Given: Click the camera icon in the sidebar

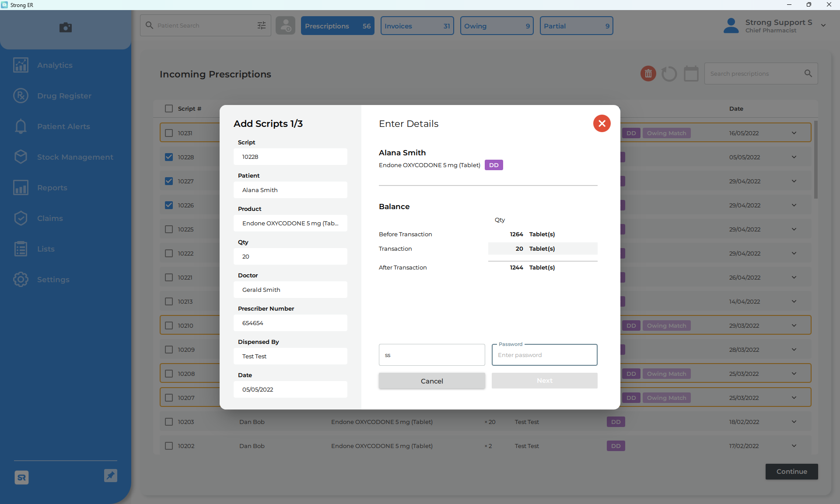Looking at the screenshot, I should (65, 28).
